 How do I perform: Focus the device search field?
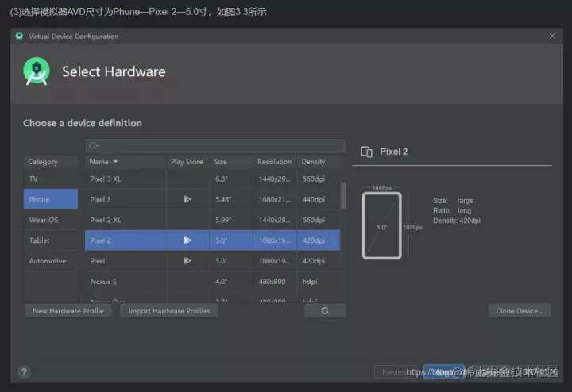coord(215,146)
